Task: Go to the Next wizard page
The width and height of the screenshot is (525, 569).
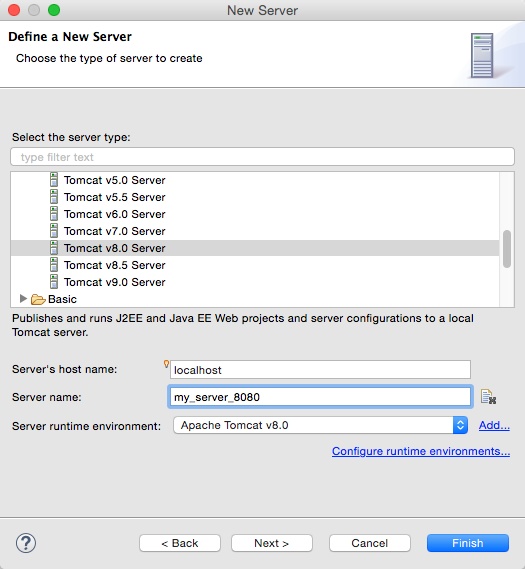Action: coord(271,543)
